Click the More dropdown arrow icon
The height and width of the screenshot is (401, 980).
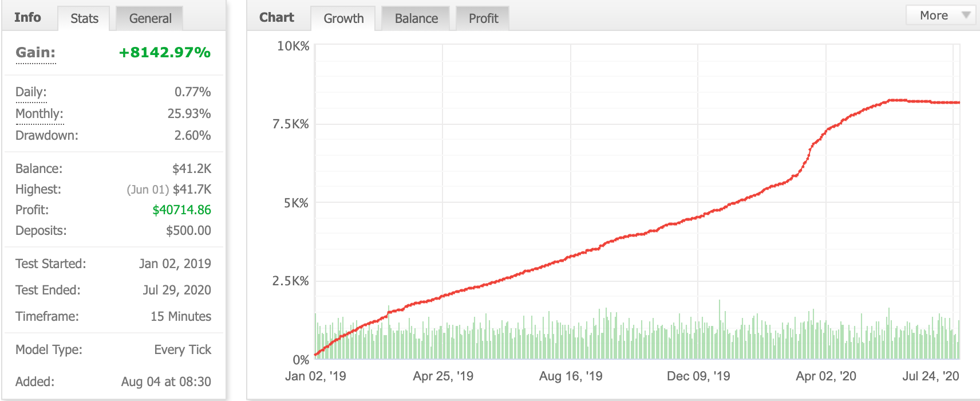pyautogui.click(x=966, y=15)
